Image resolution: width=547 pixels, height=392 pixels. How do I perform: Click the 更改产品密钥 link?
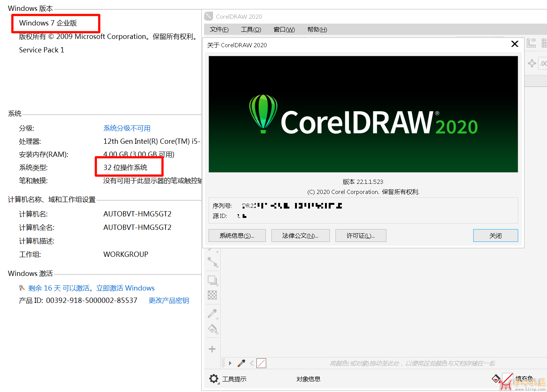tap(169, 300)
